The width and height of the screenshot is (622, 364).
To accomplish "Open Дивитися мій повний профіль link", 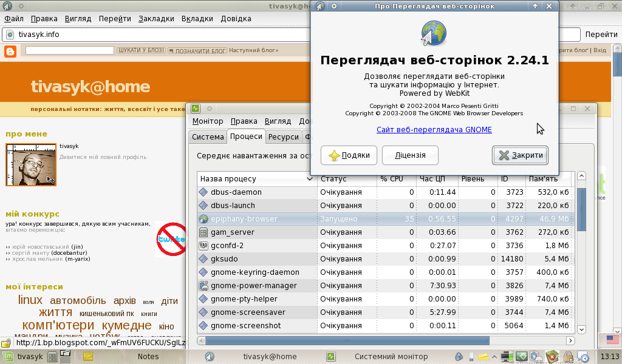I will 103,157.
